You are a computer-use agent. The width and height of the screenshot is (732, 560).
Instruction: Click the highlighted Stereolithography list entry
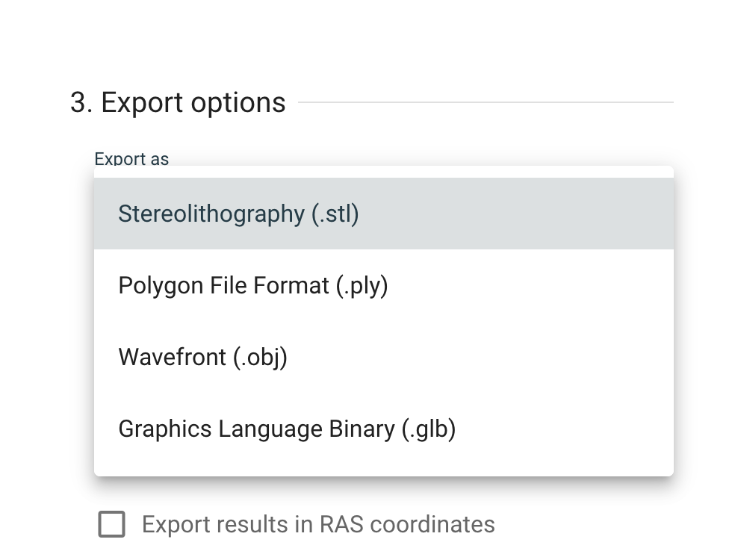pyautogui.click(x=383, y=214)
